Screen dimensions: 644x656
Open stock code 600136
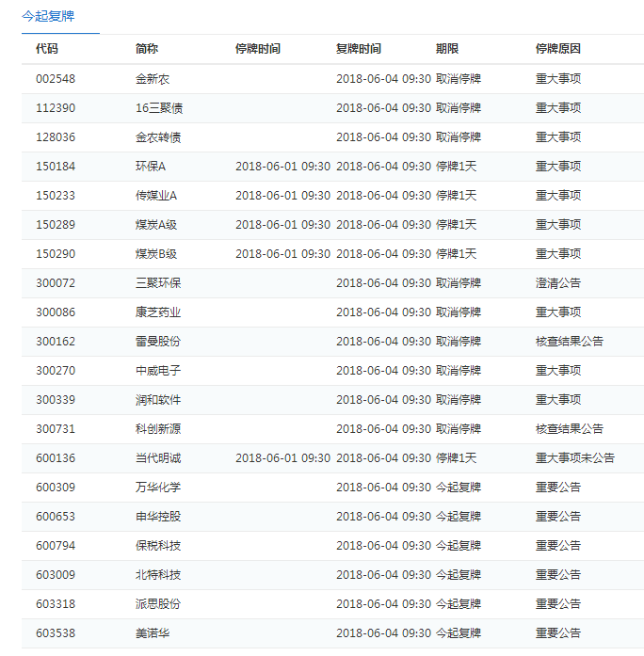[56, 458]
